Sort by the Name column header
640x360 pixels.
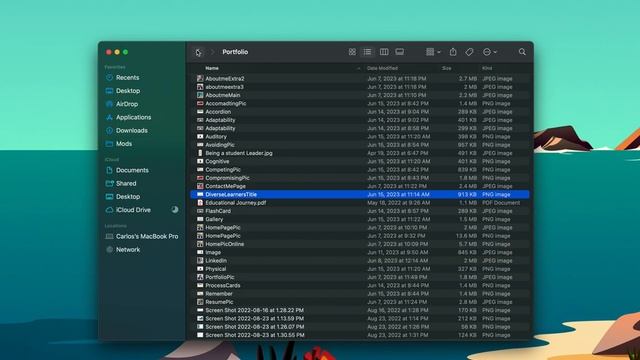coord(212,68)
